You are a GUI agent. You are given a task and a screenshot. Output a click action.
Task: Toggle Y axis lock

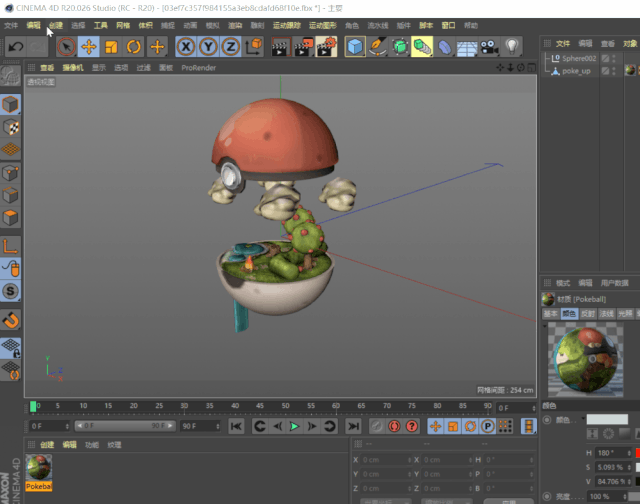(208, 46)
